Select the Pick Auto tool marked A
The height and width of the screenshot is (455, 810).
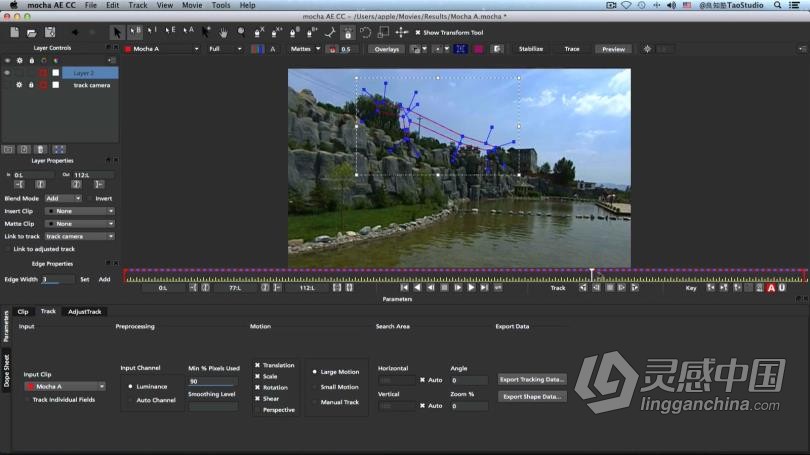click(189, 32)
